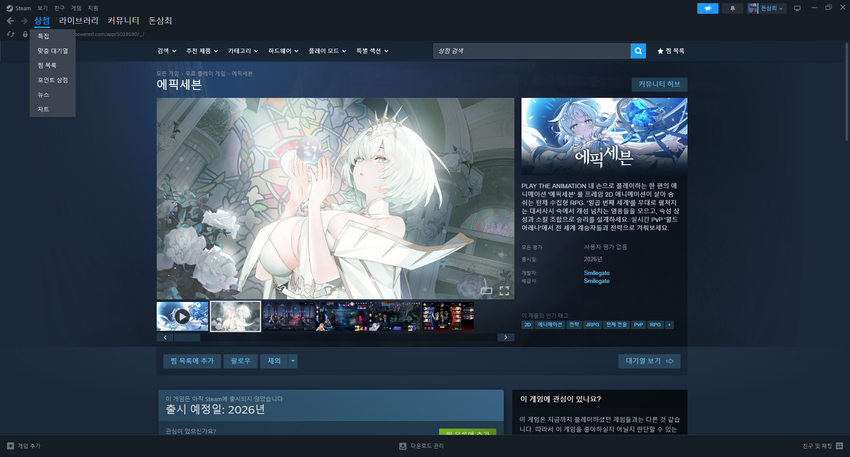
Task: Click the page reload icon
Action: 10,34
